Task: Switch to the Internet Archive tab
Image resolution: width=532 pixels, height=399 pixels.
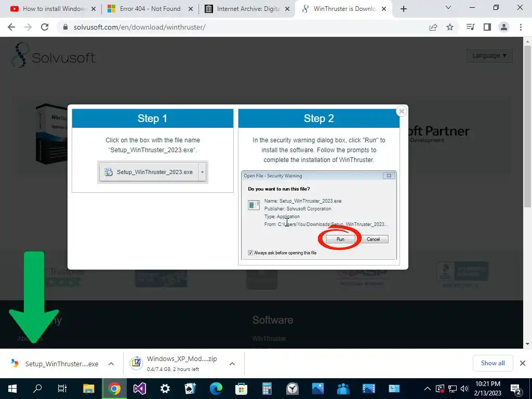Action: click(247, 9)
